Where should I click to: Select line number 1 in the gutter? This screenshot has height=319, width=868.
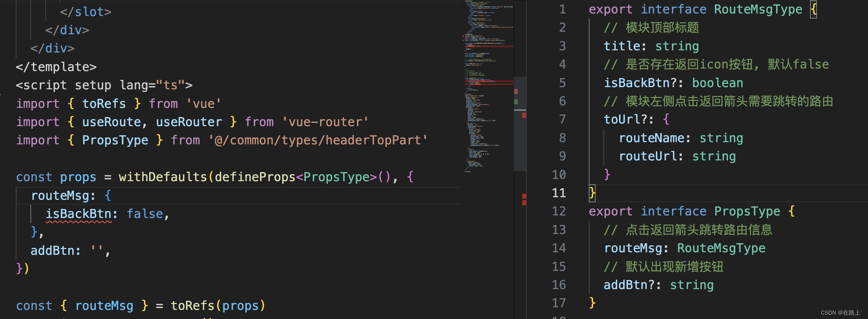563,9
